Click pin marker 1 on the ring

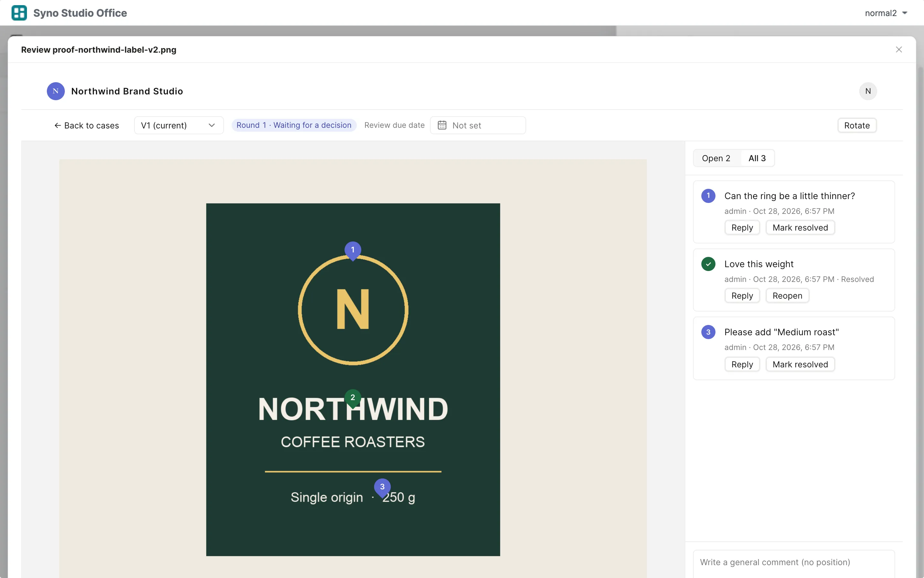point(353,250)
